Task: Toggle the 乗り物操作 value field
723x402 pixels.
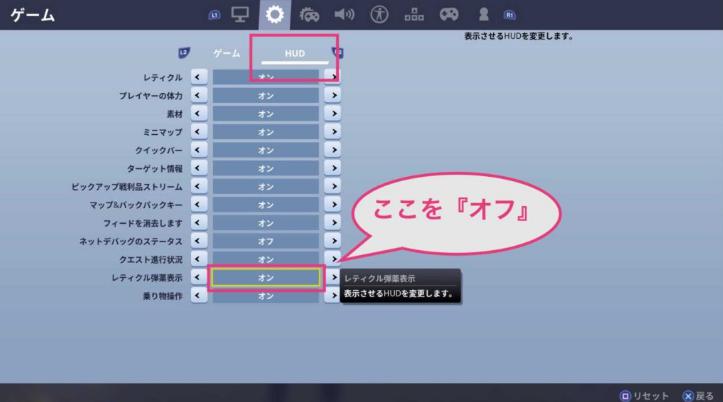Action: coord(266,296)
